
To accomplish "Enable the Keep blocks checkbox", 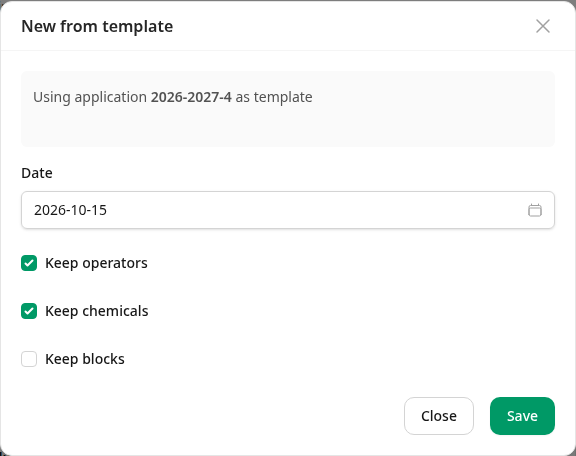I will point(29,359).
